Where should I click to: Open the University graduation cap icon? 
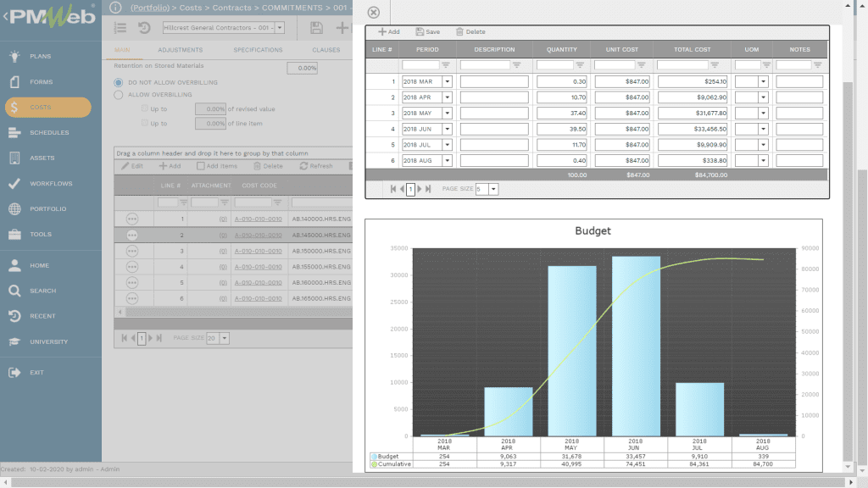14,342
